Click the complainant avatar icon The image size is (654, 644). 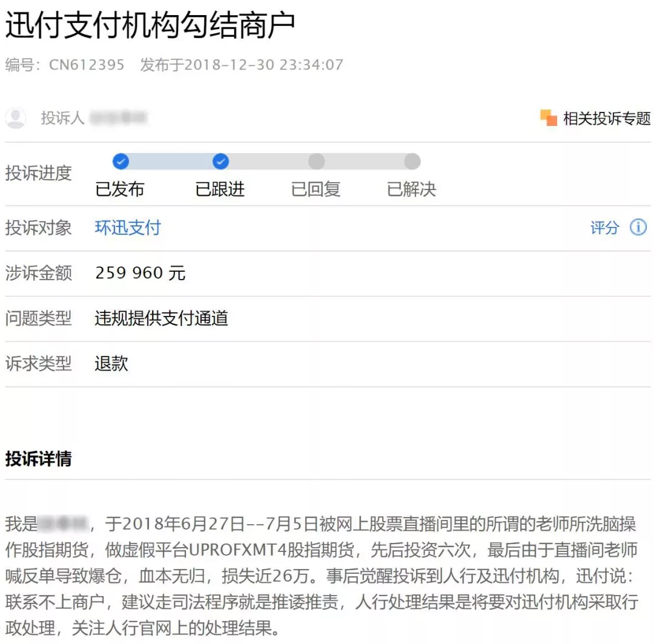pos(16,118)
